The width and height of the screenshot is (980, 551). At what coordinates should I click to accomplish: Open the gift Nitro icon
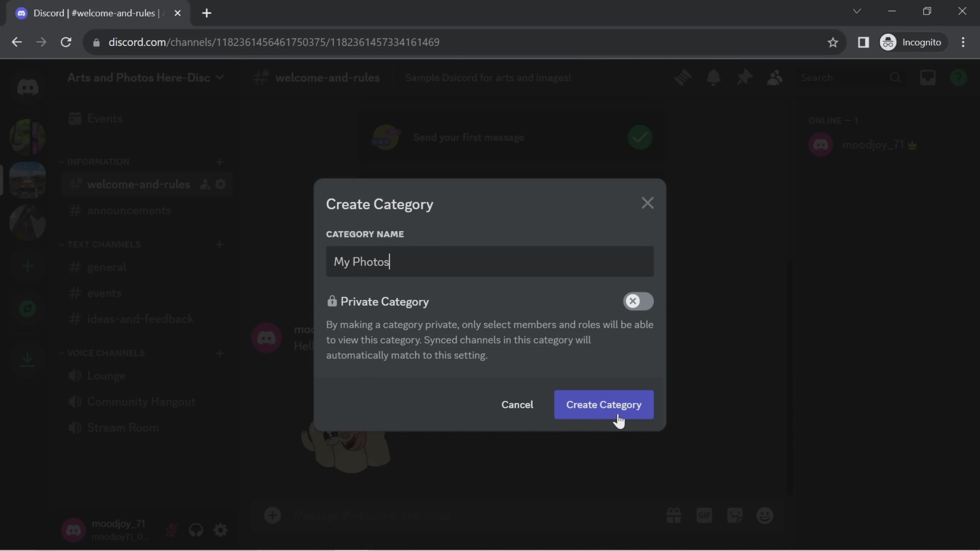(673, 516)
